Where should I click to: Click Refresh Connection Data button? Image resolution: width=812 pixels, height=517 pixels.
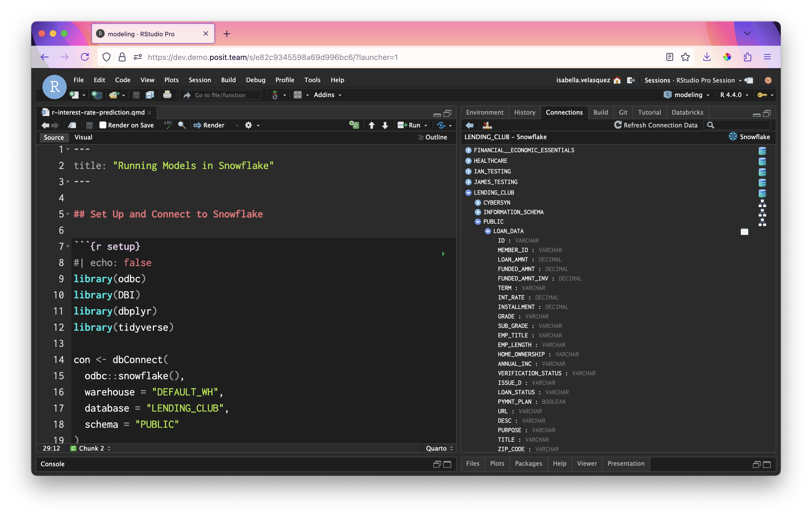pyautogui.click(x=656, y=125)
